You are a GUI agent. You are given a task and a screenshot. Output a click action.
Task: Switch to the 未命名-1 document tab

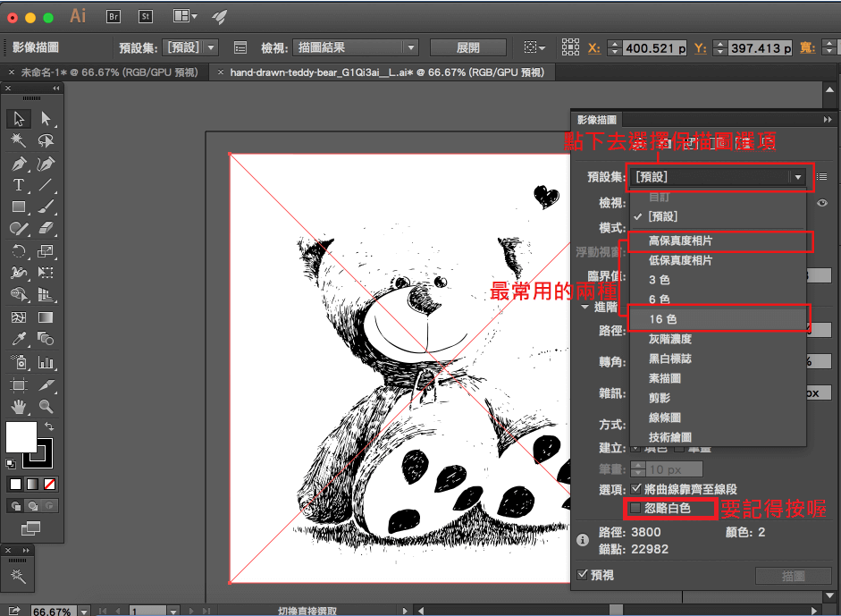(109, 72)
